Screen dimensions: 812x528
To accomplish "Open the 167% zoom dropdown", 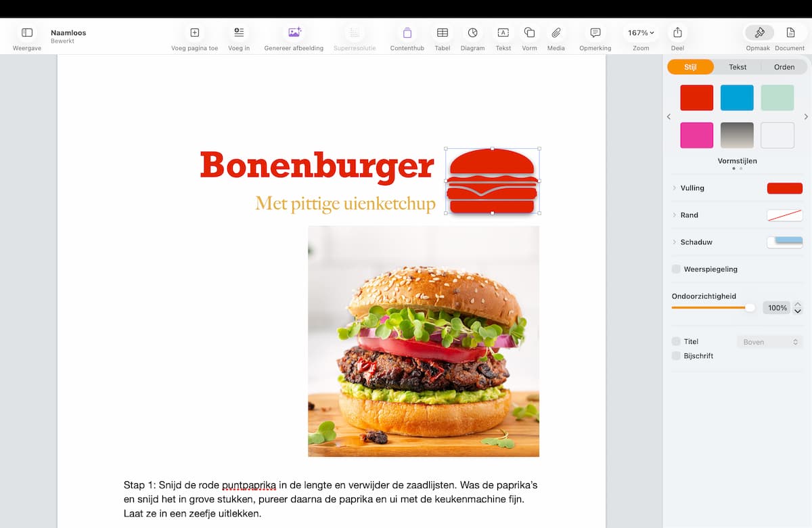I will tap(640, 32).
